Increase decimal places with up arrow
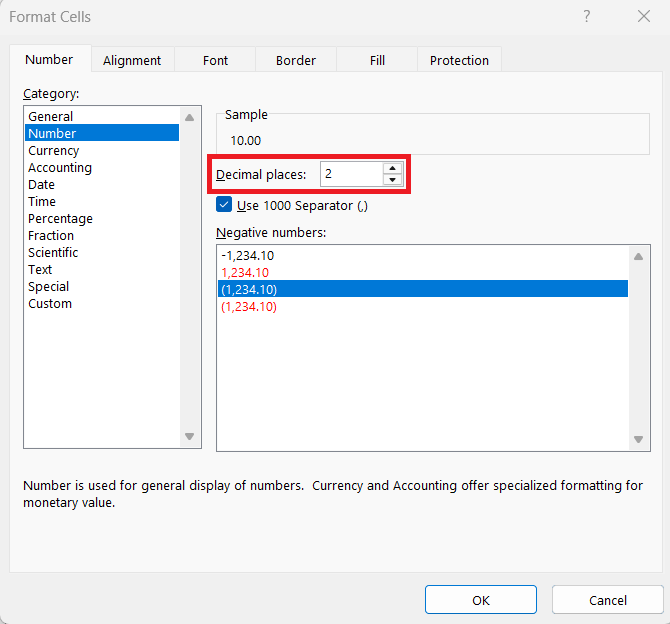The image size is (670, 624). click(x=392, y=168)
